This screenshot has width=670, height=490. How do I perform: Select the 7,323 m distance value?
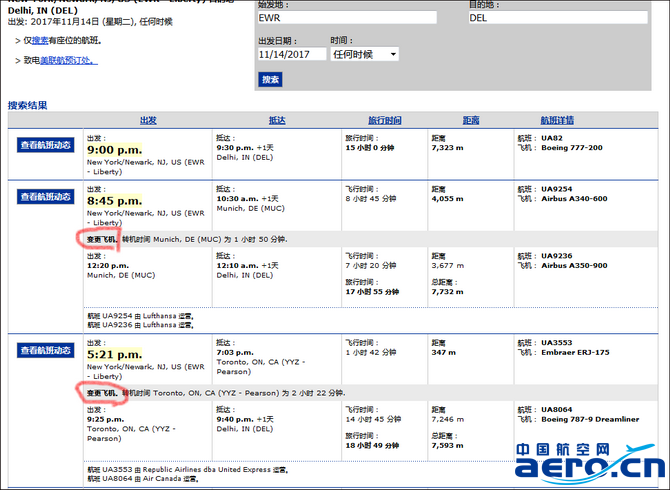(x=447, y=148)
